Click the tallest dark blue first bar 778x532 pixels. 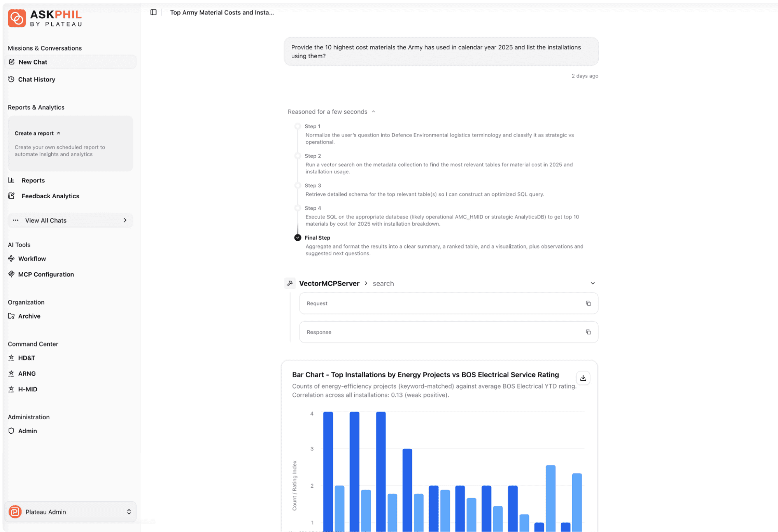[328, 467]
